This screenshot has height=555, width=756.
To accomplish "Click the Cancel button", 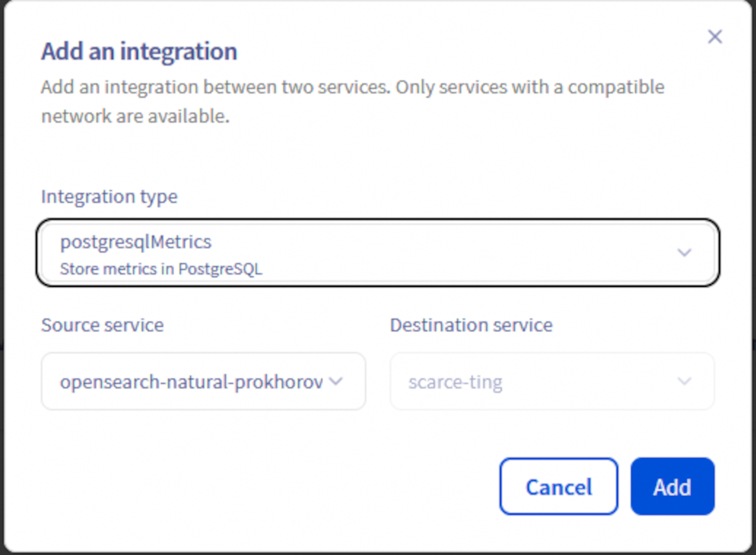I will (x=558, y=486).
